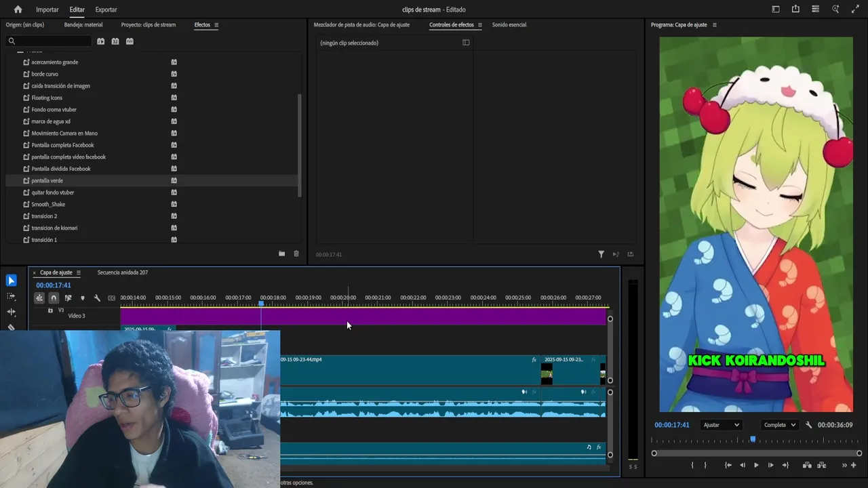
Task: Switch to Importar workspace tab
Action: [x=47, y=9]
